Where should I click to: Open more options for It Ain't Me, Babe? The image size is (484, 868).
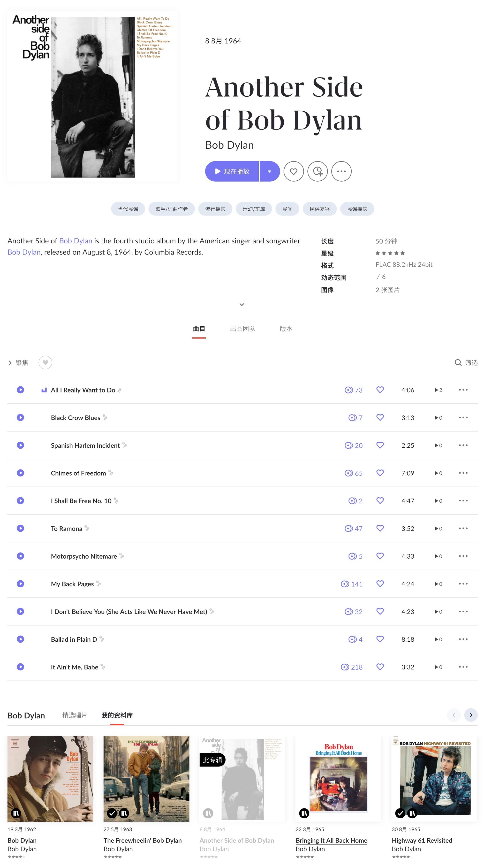click(x=463, y=667)
